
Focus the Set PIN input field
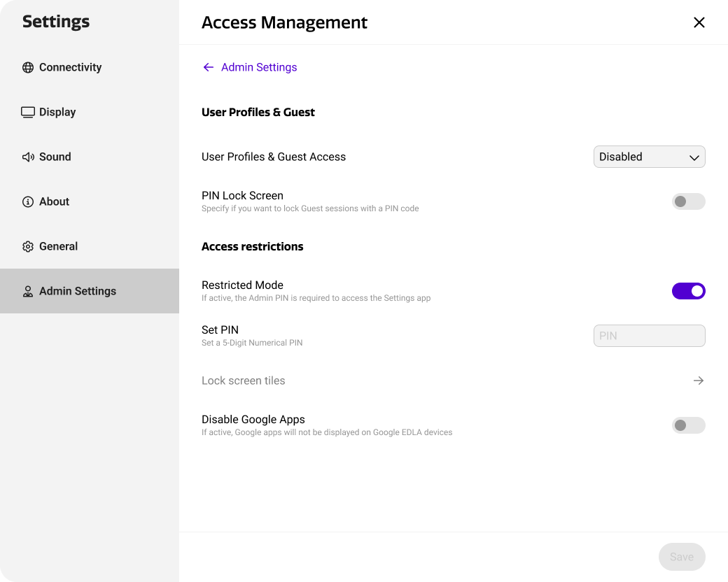(649, 336)
